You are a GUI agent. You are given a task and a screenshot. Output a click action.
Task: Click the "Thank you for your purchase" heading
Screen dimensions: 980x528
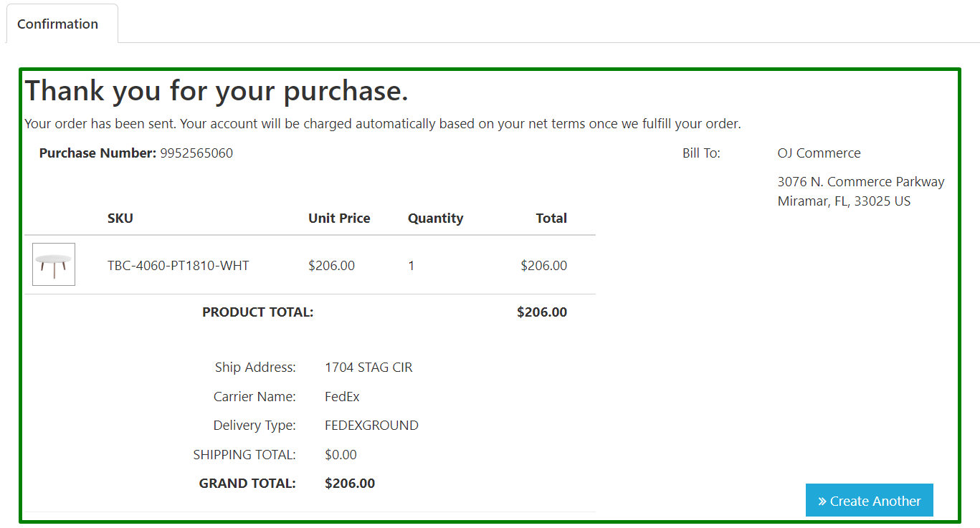pyautogui.click(x=217, y=91)
